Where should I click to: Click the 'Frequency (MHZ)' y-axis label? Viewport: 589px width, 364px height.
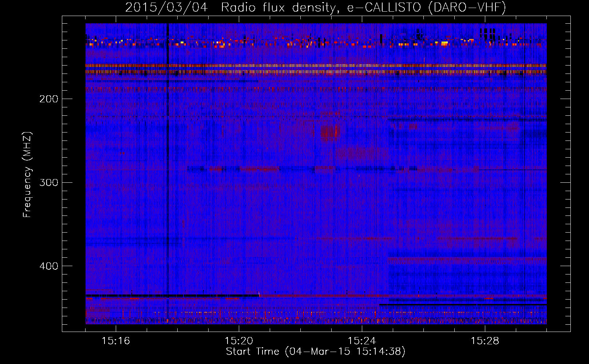pyautogui.click(x=27, y=174)
